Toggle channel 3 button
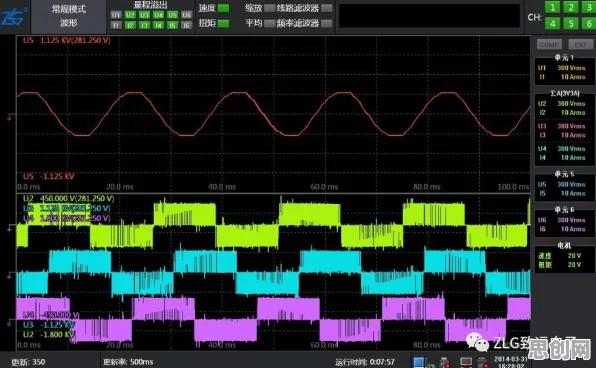 tap(589, 7)
